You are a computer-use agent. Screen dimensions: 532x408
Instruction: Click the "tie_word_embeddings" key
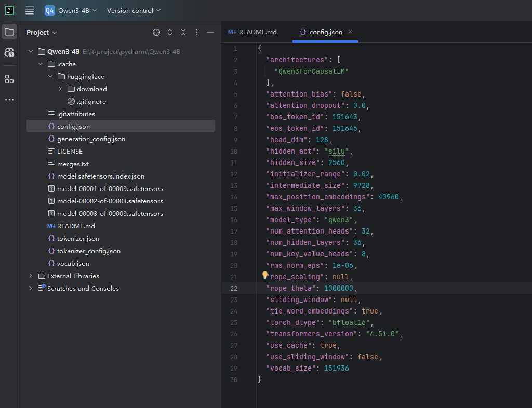[310, 311]
